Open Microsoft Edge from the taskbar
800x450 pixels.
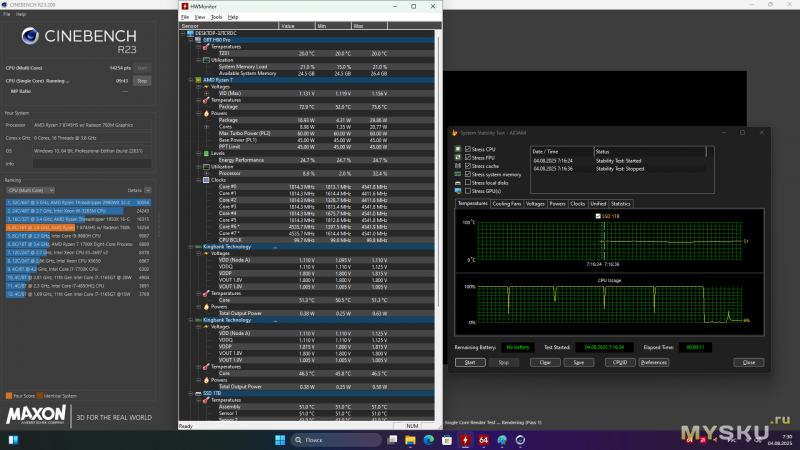coord(429,440)
